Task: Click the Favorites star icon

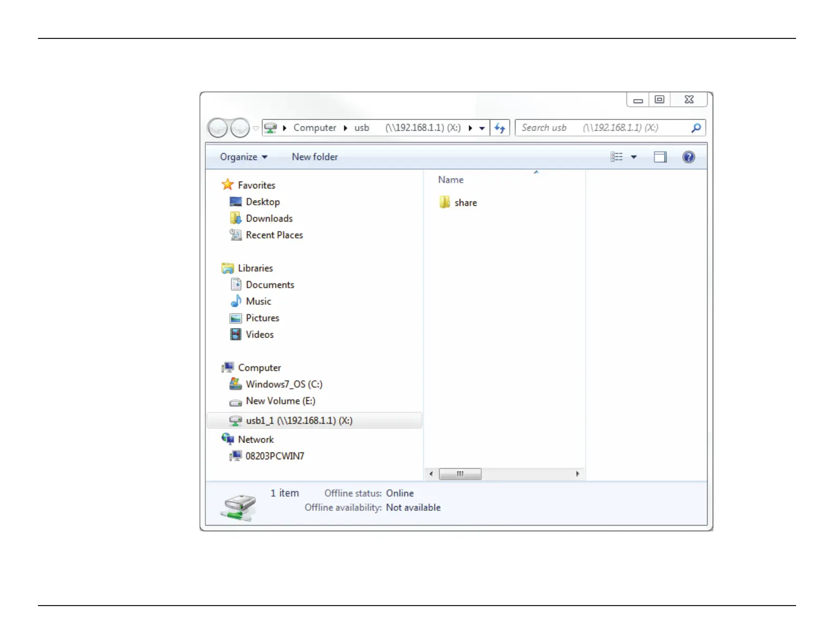Action: tap(227, 185)
